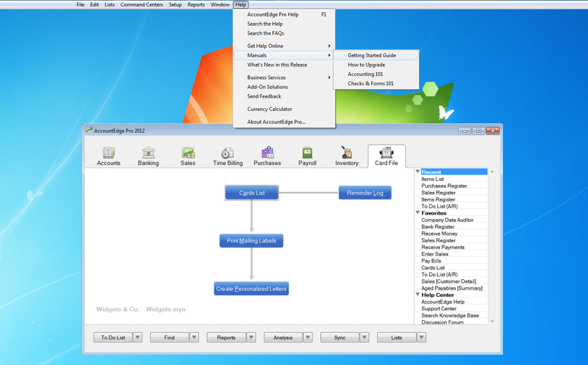Expand the To Do List dropdown arrow

click(138, 337)
